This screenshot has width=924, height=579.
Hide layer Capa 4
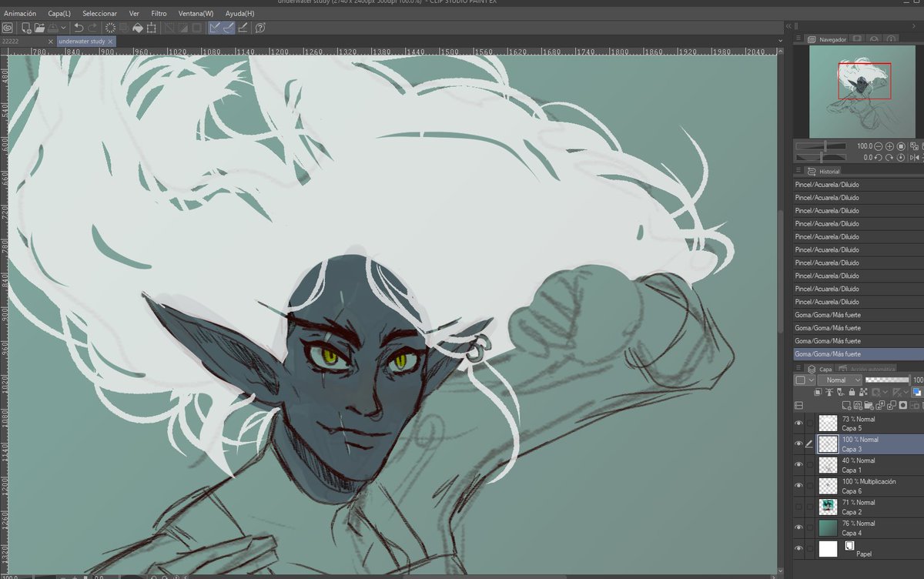[798, 527]
